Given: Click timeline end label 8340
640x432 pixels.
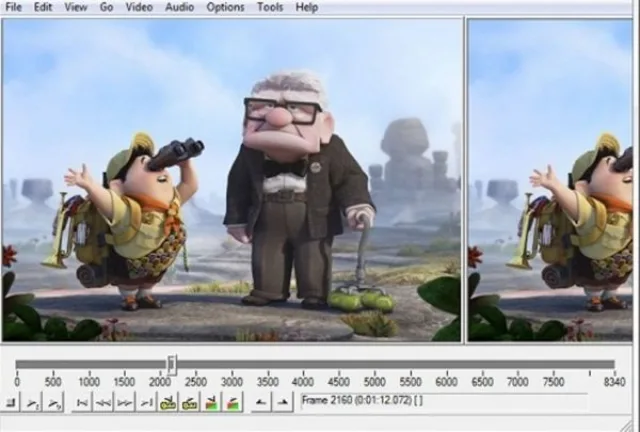Looking at the screenshot, I should coord(614,382).
